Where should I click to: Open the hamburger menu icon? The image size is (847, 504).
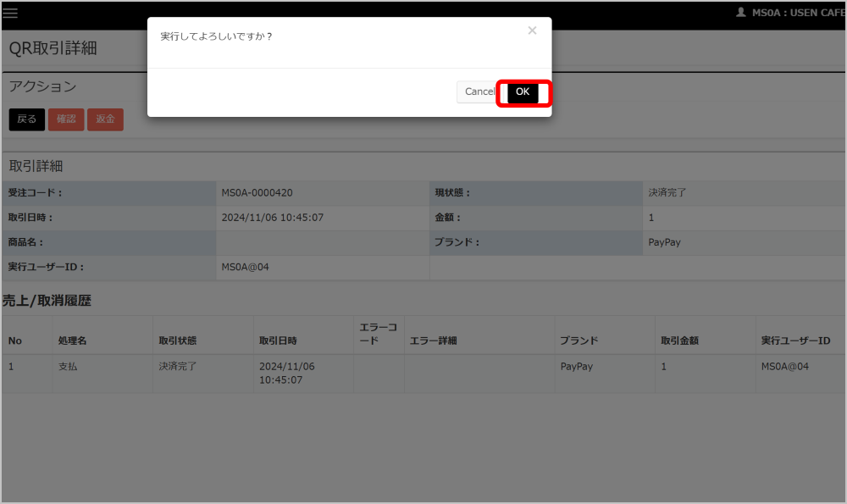tap(10, 14)
